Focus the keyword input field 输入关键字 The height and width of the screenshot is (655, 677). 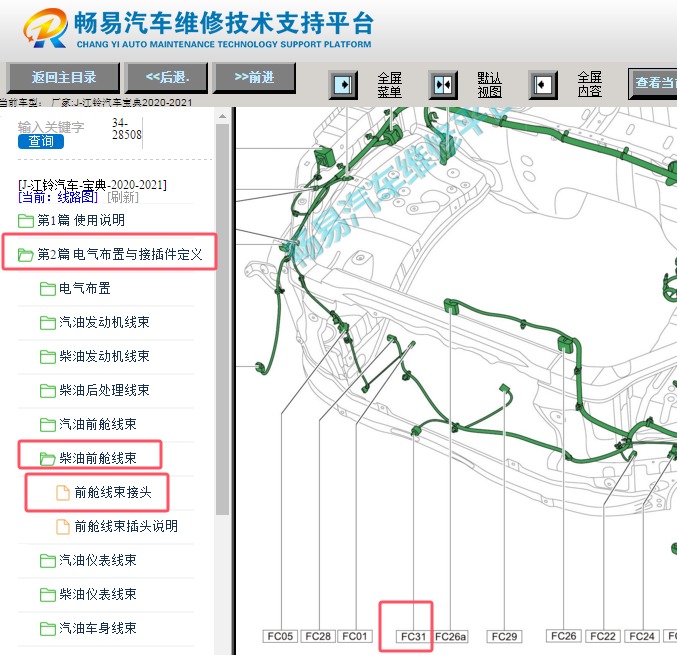click(x=51, y=127)
